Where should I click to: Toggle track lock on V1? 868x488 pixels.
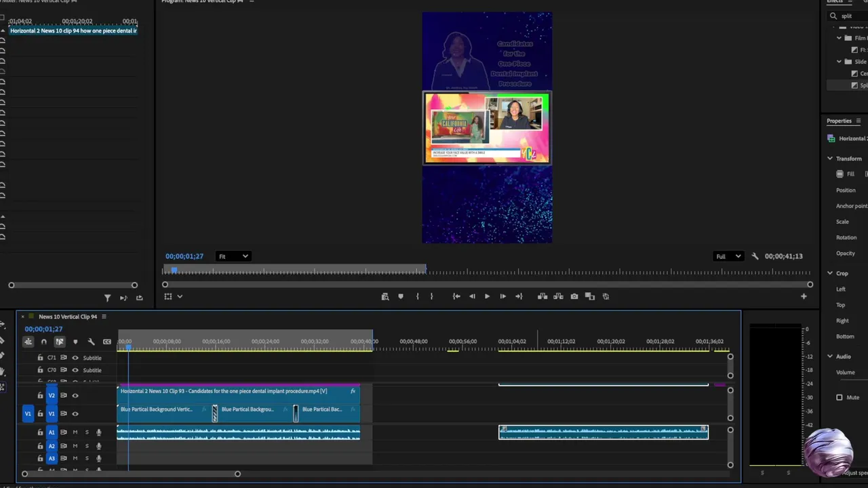coord(40,413)
